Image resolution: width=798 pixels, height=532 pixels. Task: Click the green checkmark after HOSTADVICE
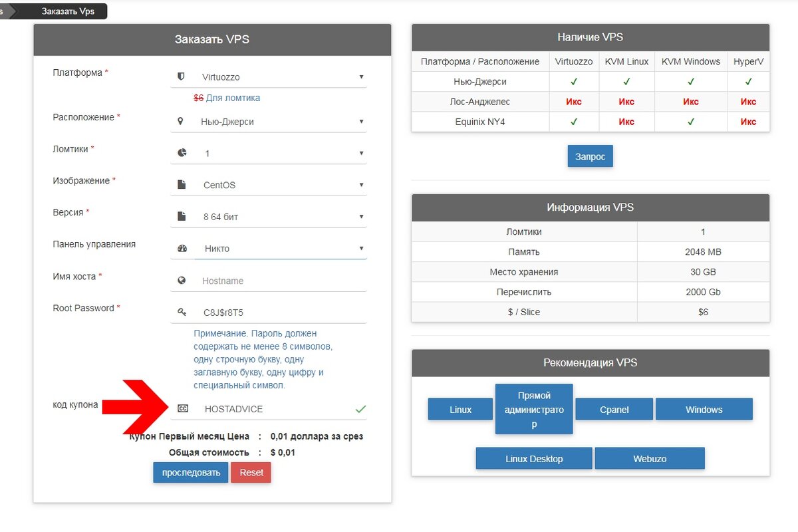[360, 409]
